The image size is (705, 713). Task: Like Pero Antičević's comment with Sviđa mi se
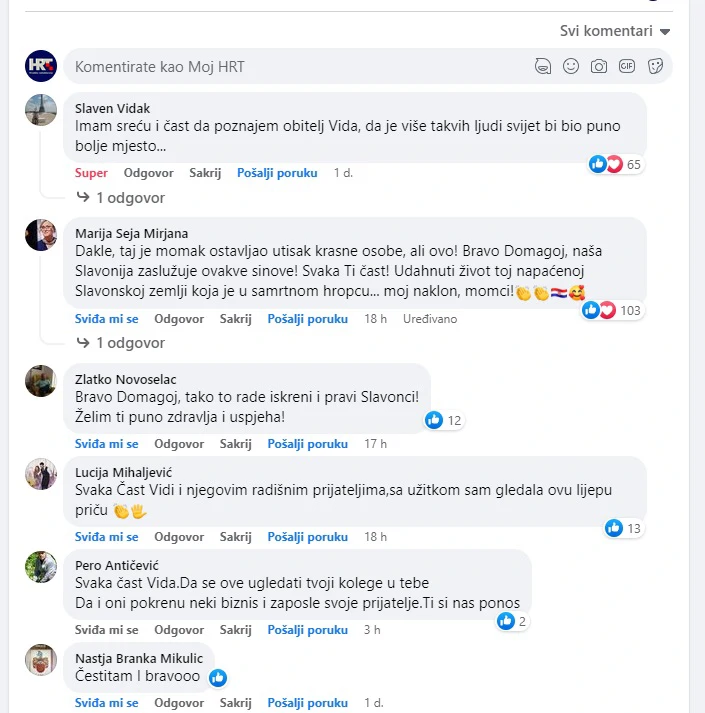coord(107,630)
